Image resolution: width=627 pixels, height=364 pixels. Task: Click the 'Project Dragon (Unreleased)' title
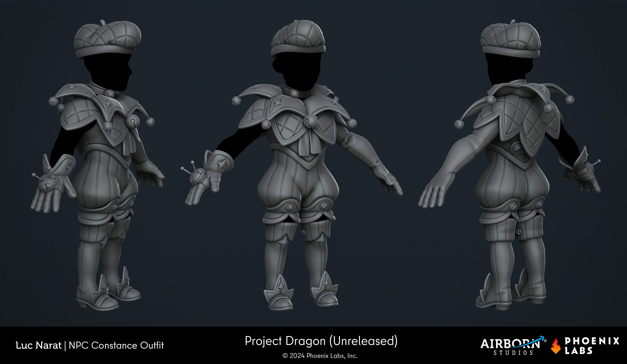tap(321, 341)
